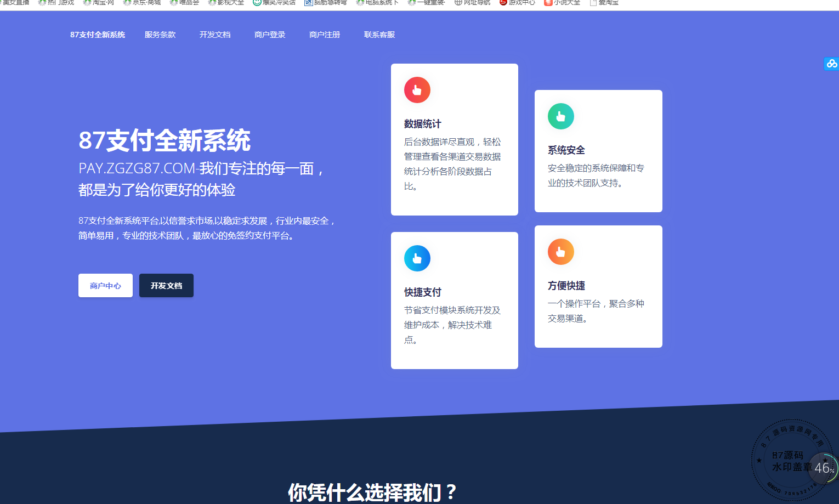This screenshot has height=504, width=839.
Task: Open 开发文档 in the top navigation
Action: tap(215, 35)
